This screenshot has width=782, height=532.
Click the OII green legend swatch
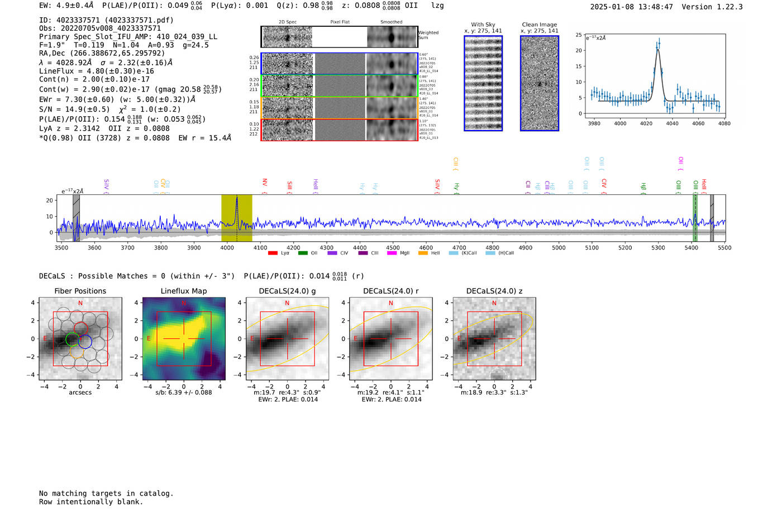click(x=303, y=253)
